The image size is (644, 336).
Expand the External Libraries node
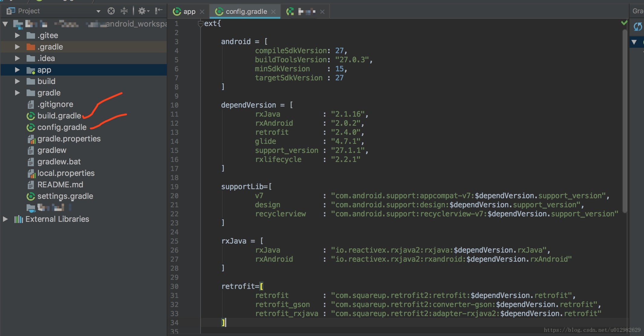5,219
